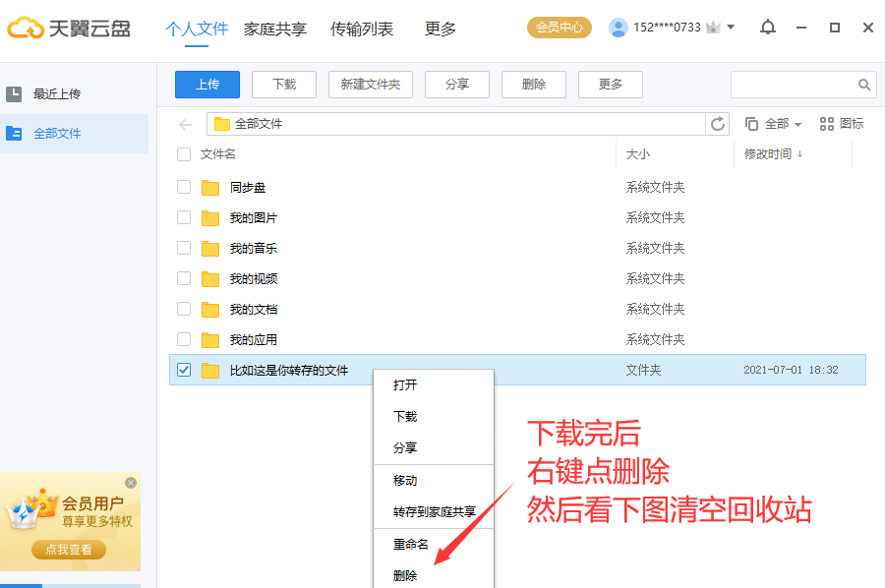The image size is (885, 588).
Task: Click the 天翼云盘 cloud logo
Action: 26,28
